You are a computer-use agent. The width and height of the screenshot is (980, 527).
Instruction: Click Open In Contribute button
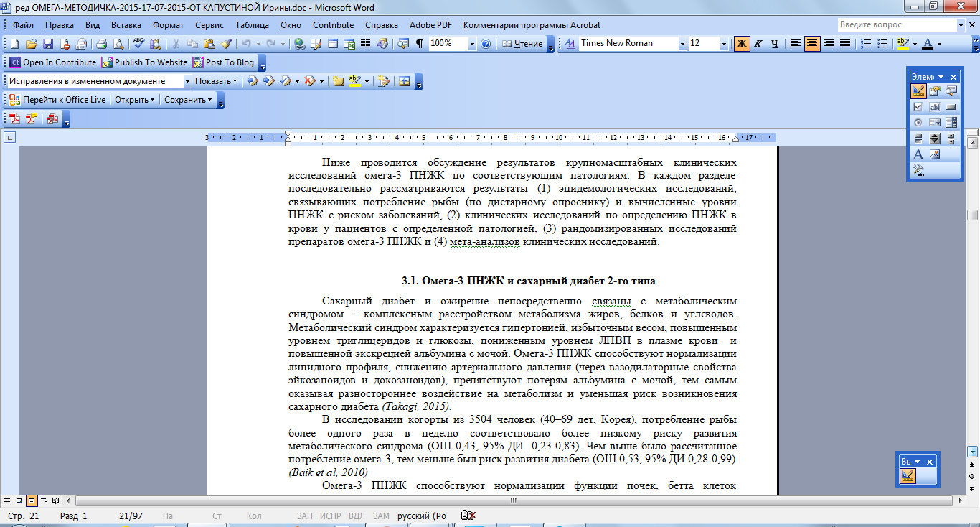click(x=52, y=62)
